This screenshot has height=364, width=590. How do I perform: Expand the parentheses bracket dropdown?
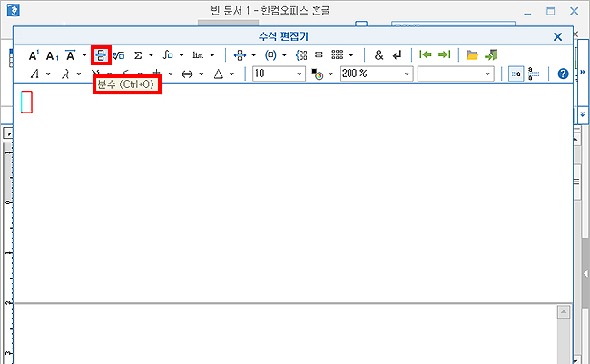click(284, 55)
